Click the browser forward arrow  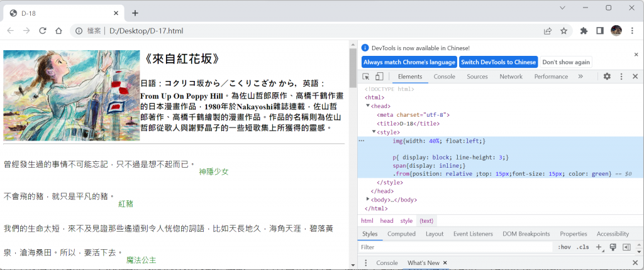[26, 31]
